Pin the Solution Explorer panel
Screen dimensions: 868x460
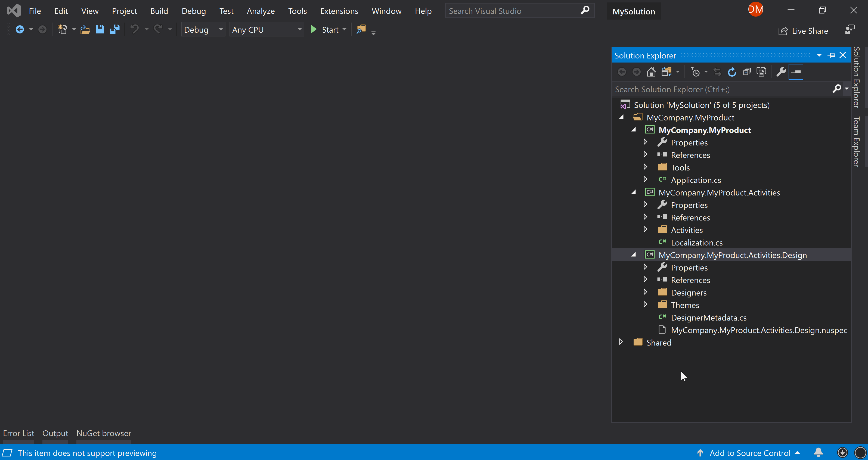pos(832,55)
